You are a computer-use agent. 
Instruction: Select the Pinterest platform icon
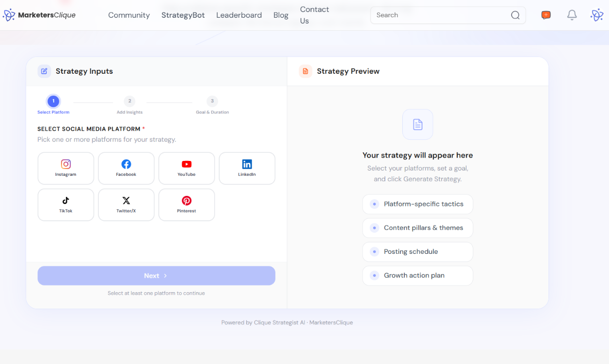pos(187,205)
